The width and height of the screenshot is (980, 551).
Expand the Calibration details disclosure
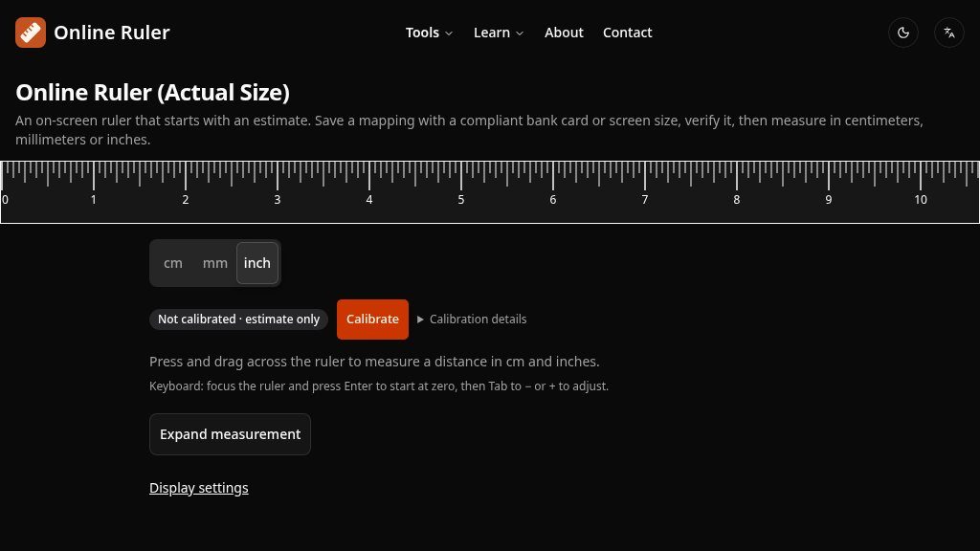tap(472, 320)
